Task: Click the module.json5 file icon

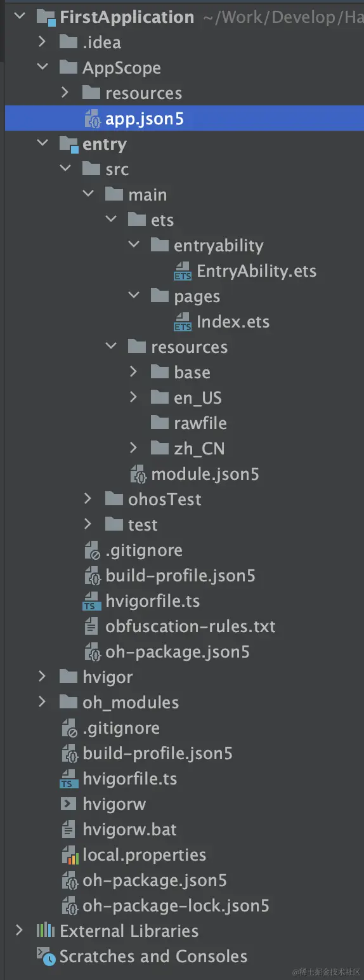Action: 138,474
